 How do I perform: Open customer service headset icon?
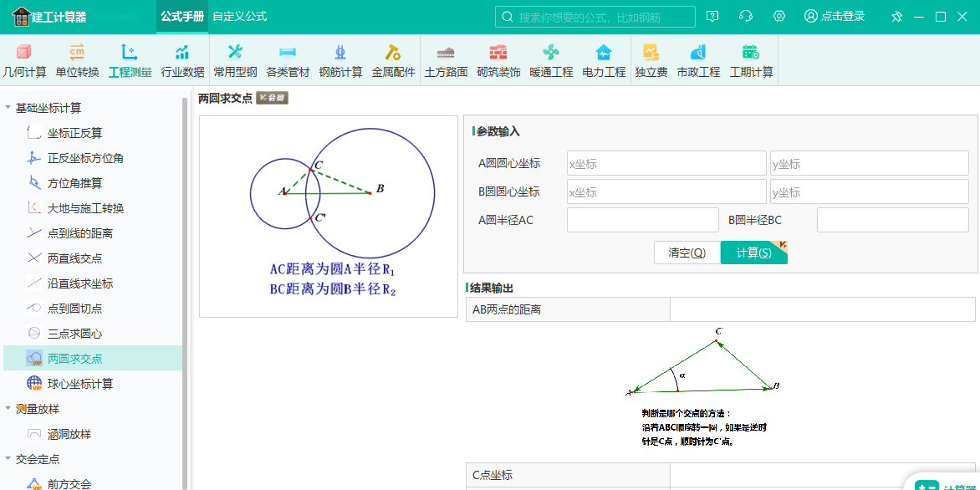(x=746, y=16)
